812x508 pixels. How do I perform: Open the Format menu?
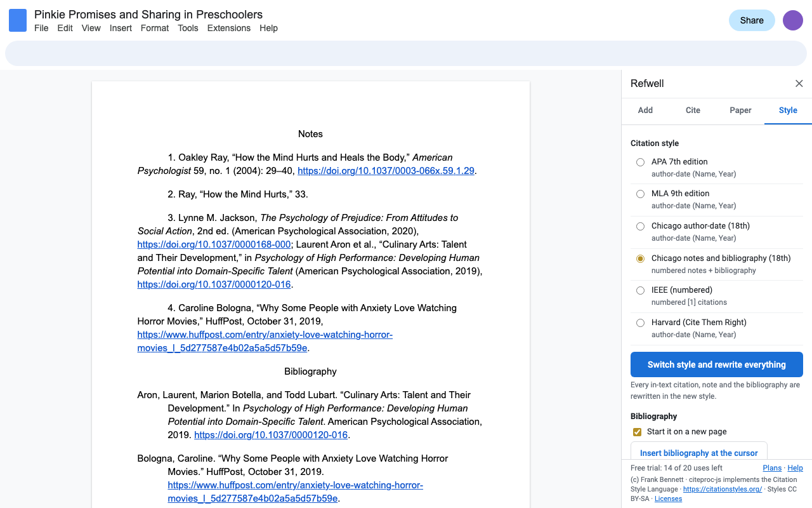tap(155, 28)
